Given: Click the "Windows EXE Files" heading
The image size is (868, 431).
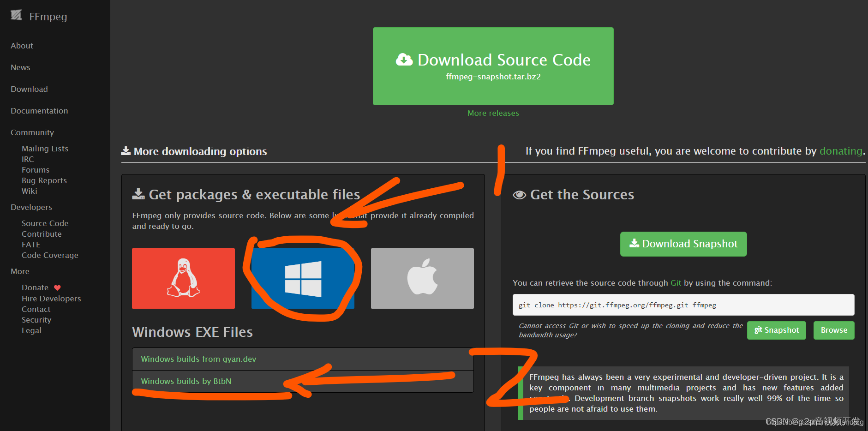Looking at the screenshot, I should click(x=192, y=332).
